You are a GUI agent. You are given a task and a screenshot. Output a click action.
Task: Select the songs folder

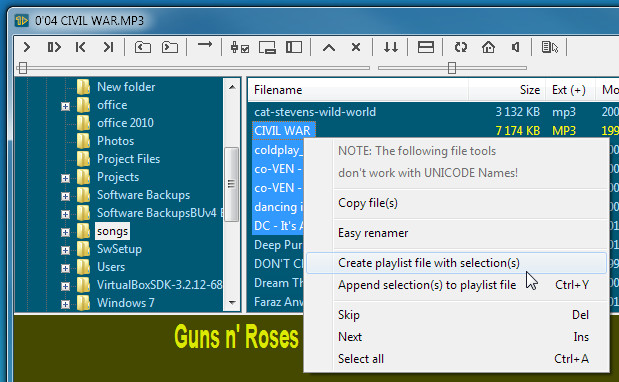click(x=113, y=231)
